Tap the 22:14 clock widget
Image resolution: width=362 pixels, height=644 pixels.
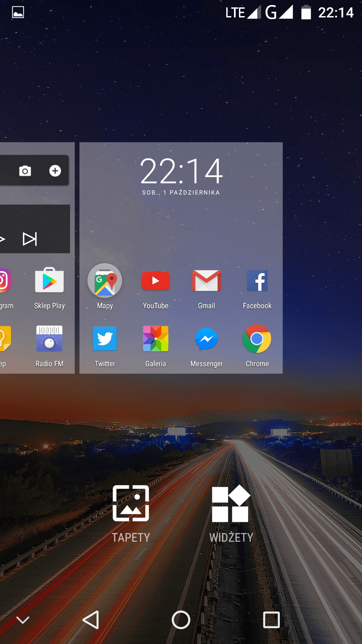181,171
